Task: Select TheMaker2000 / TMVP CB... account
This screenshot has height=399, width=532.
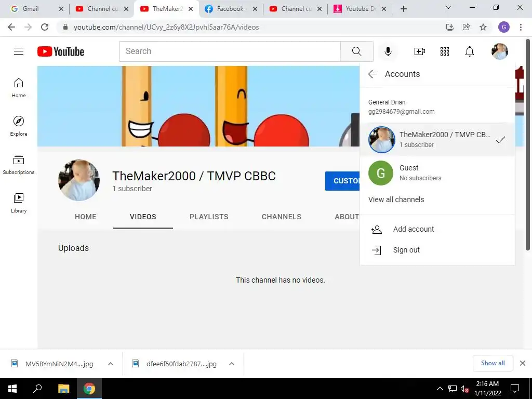Action: (437, 139)
